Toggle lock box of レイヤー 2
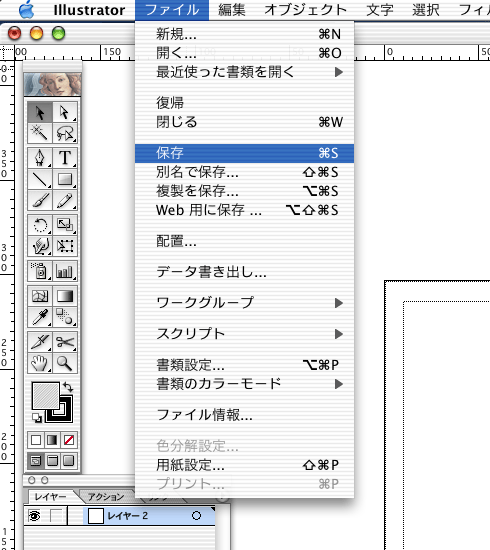Image resolution: width=490 pixels, height=550 pixels. (56, 516)
